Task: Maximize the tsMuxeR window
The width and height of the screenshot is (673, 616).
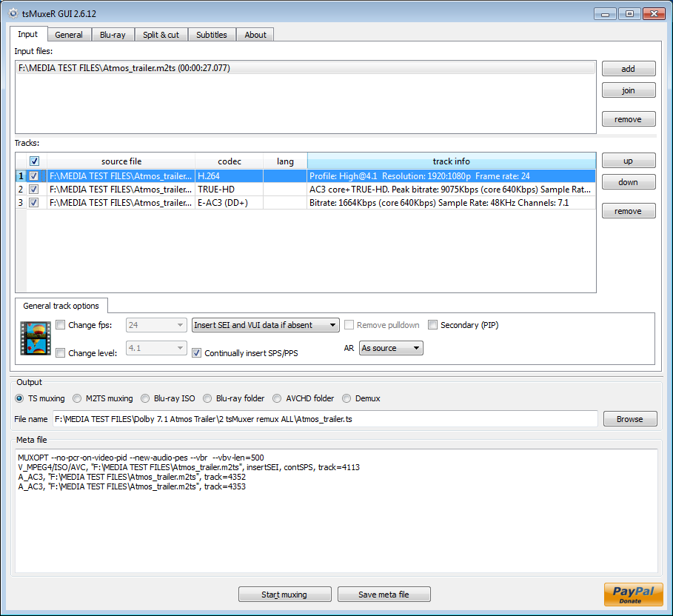Action: pos(629,14)
